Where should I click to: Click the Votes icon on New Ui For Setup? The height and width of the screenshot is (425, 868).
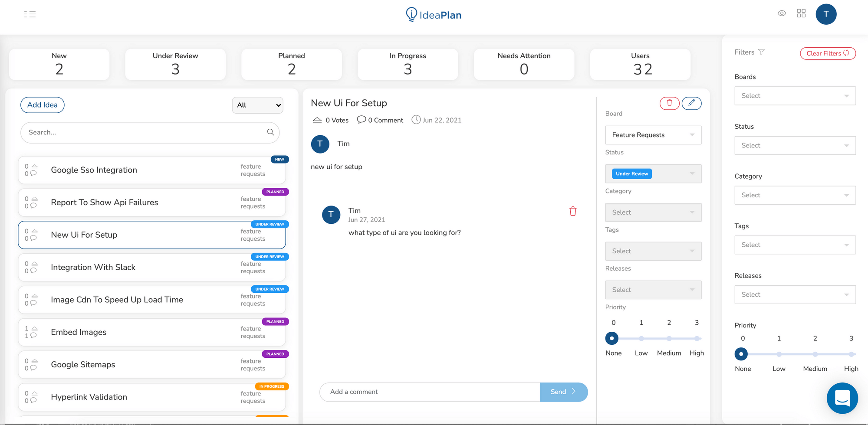[317, 120]
